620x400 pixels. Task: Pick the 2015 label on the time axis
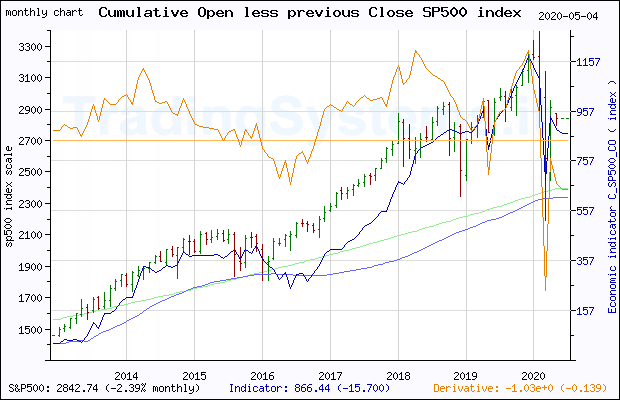[x=194, y=375]
